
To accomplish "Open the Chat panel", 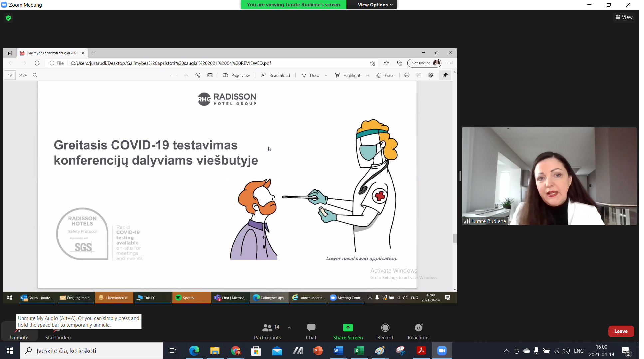I will [x=311, y=332].
